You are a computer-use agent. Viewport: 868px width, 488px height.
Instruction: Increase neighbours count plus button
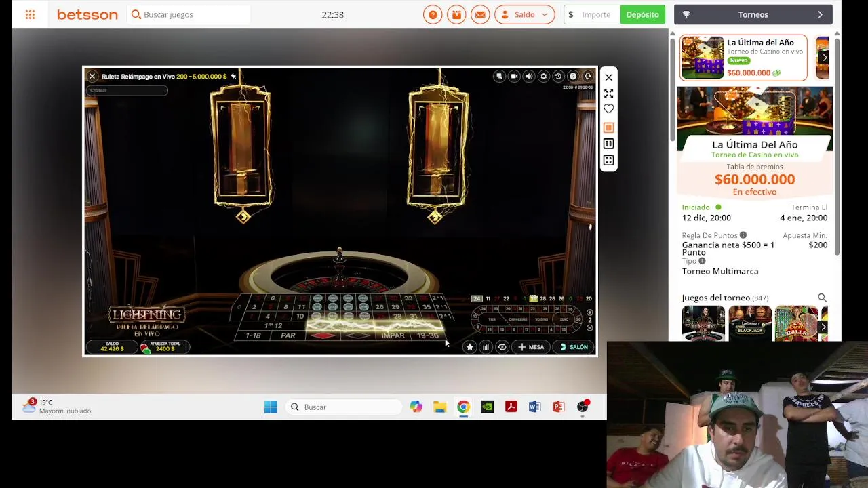(590, 313)
